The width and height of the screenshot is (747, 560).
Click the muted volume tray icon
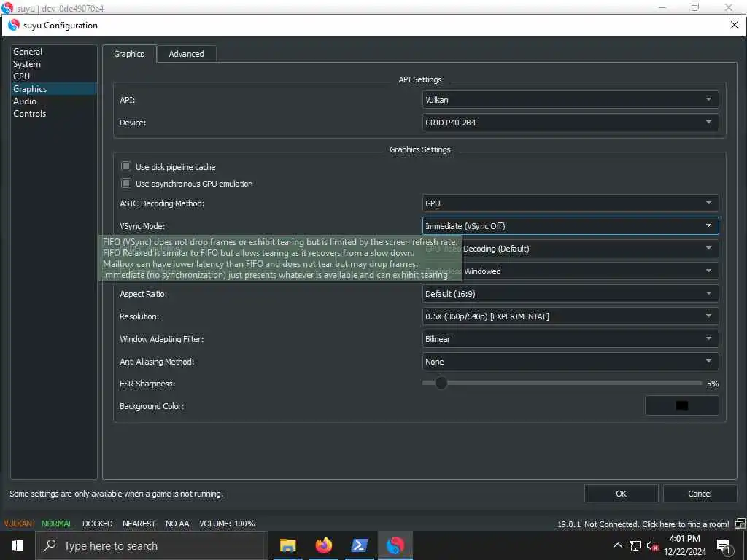pos(652,545)
